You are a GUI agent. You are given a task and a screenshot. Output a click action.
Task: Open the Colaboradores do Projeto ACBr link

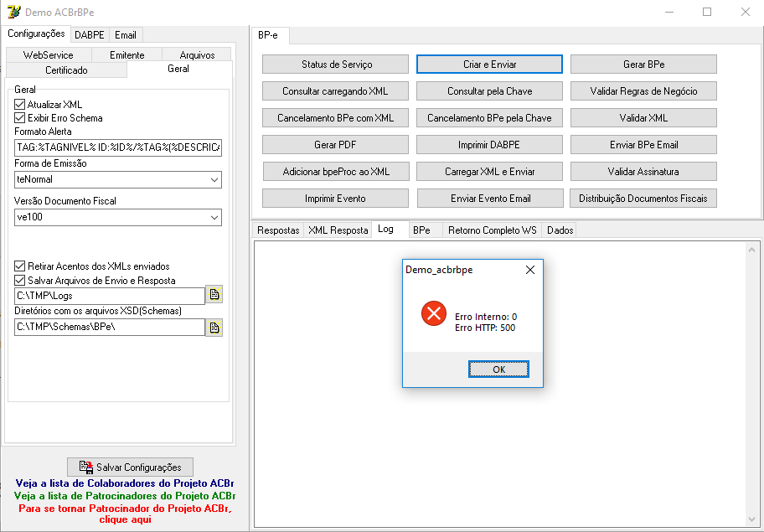click(x=125, y=483)
